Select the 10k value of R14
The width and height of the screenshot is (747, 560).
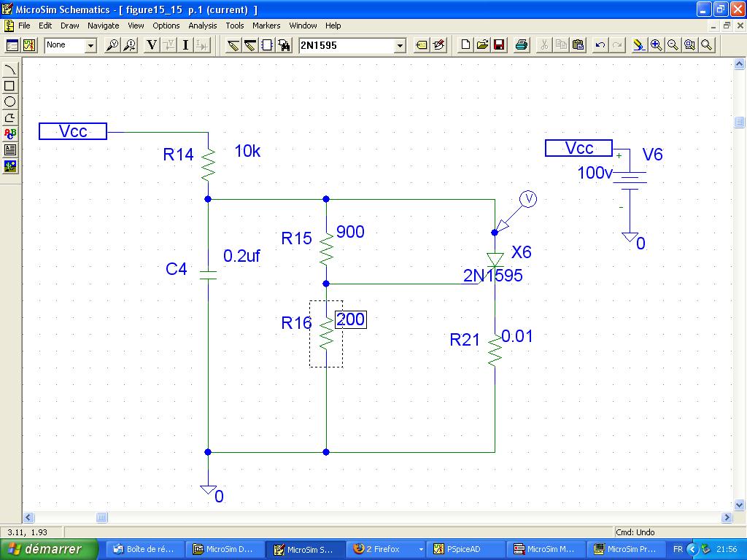tap(247, 152)
